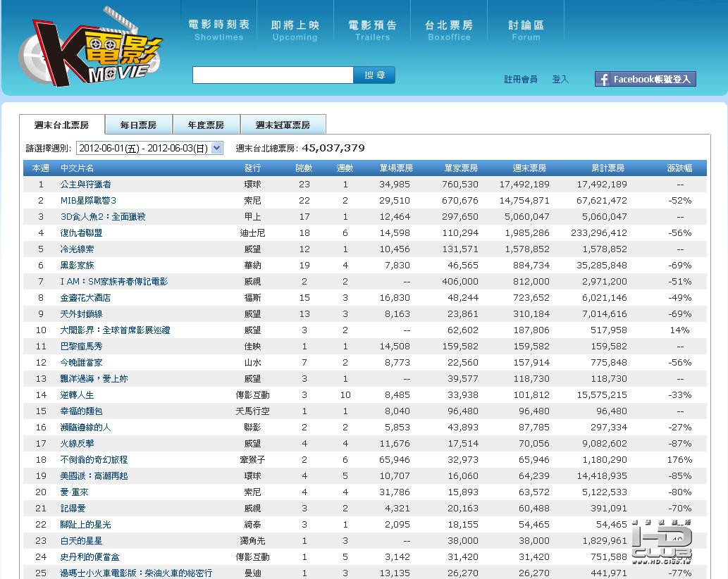Image resolution: width=728 pixels, height=579 pixels.
Task: Open movie I AM：SM家族青春傳記電影
Action: tap(114, 282)
